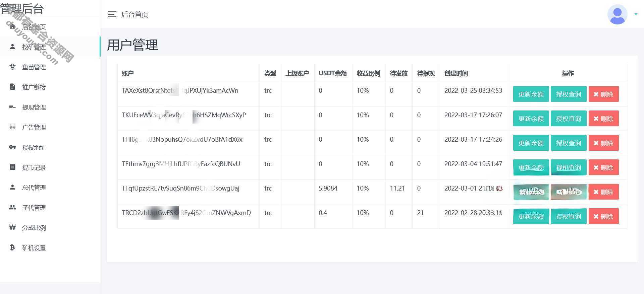Viewport: 644px width, 294px height.
Task: Click the key icon beside 授权地址
Action: 12,147
